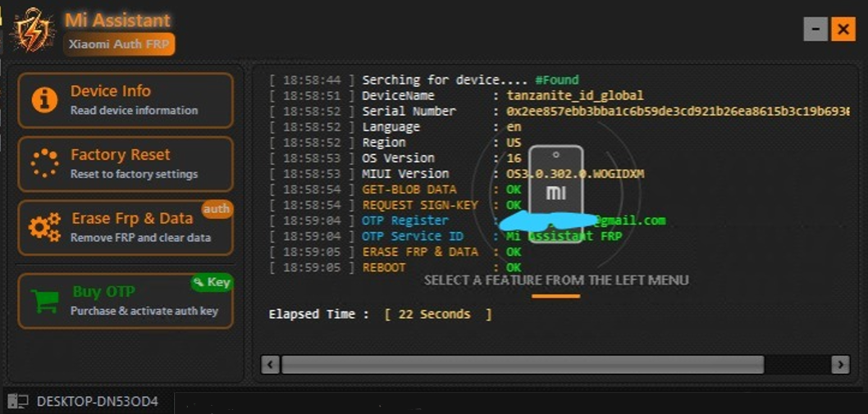Viewport: 868px width, 414px height.
Task: Click 'SELECT A FEATURE FROM THE LEFT MENU' text
Action: [556, 280]
